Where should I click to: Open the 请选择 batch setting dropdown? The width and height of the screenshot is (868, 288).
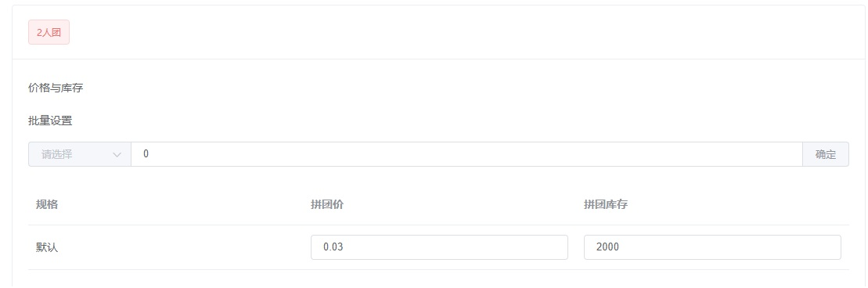tap(80, 154)
